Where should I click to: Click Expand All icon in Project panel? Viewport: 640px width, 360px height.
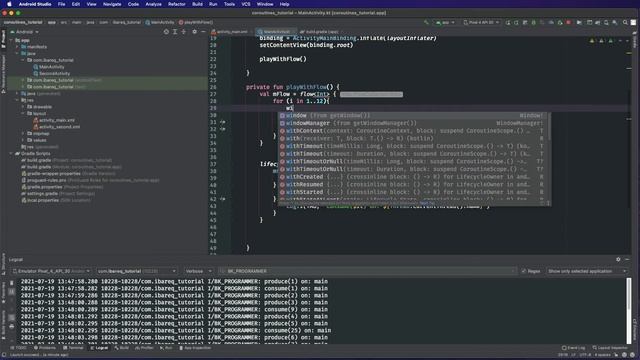(175, 31)
